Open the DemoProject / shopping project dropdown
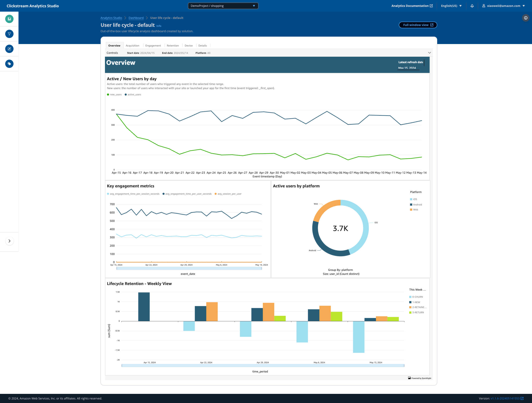532x403 pixels. (223, 6)
